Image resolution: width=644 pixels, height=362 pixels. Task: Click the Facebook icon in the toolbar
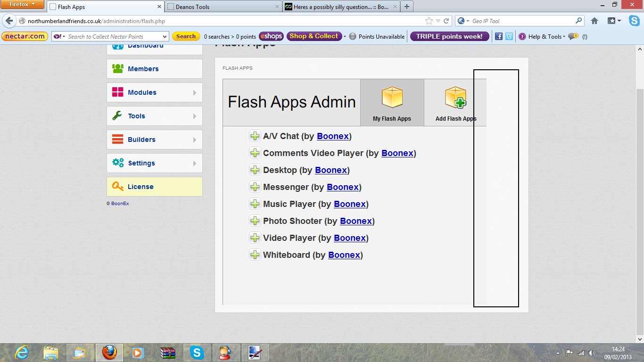pyautogui.click(x=498, y=36)
